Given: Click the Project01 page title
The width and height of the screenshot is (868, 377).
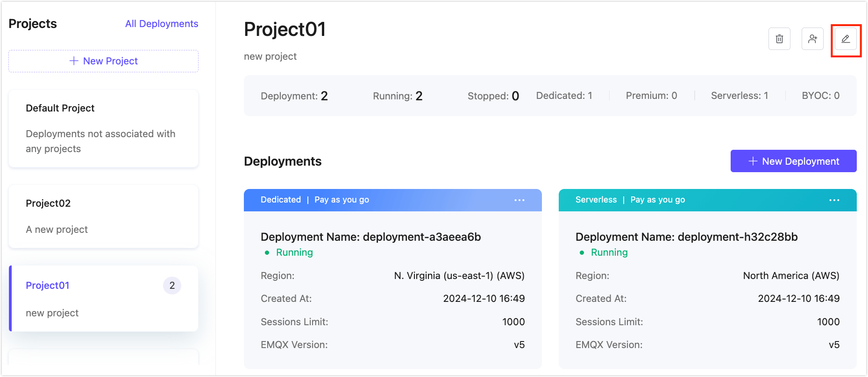Looking at the screenshot, I should (285, 29).
